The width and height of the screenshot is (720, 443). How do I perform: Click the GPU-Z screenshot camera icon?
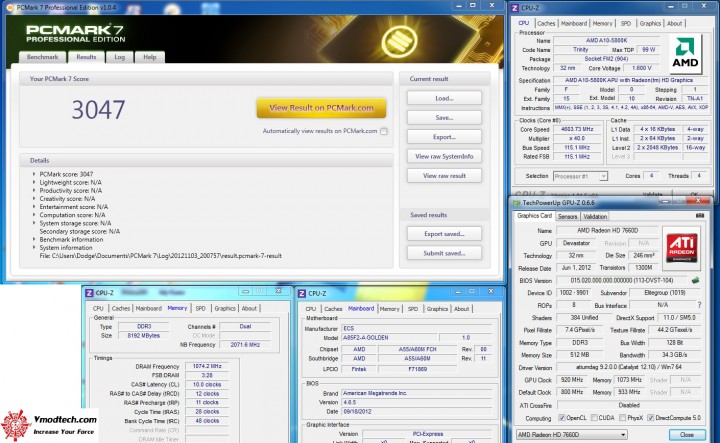point(700,215)
